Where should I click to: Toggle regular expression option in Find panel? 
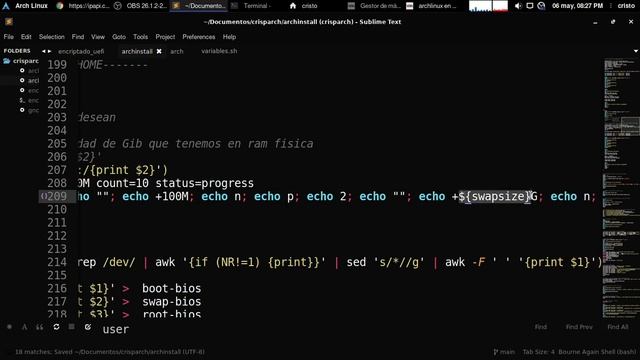point(9,327)
